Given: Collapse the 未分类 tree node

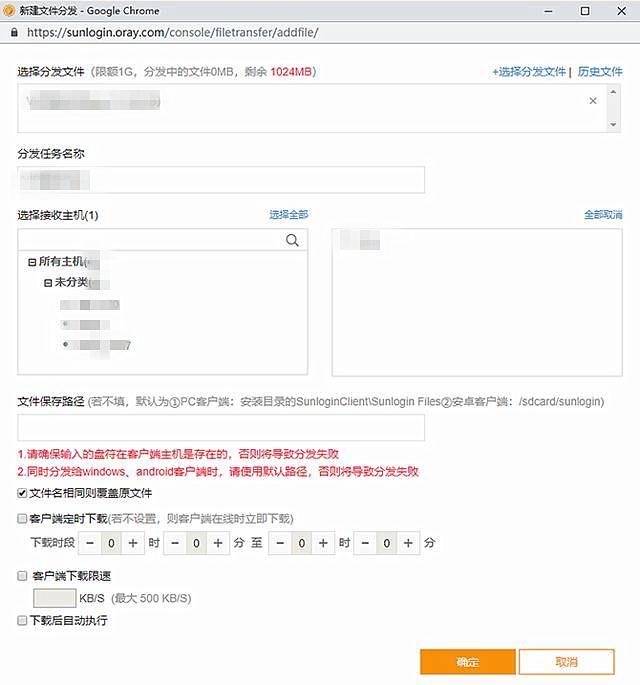Looking at the screenshot, I should click(48, 283).
